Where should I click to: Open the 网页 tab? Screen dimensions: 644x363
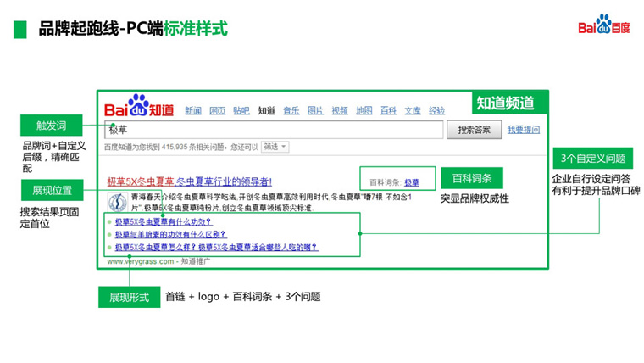(x=217, y=110)
